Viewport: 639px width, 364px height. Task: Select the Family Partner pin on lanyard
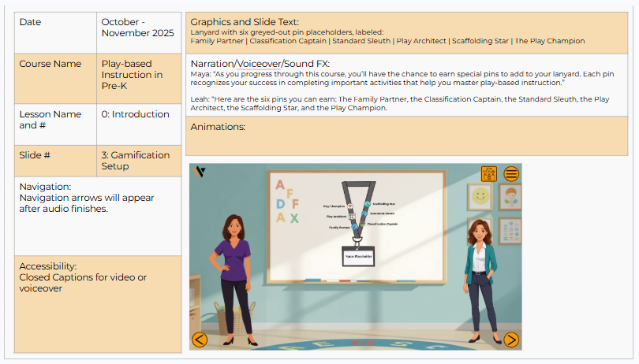tap(355, 227)
